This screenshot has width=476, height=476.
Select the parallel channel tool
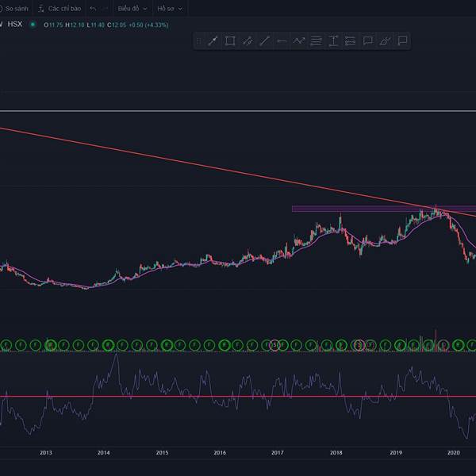pyautogui.click(x=247, y=40)
